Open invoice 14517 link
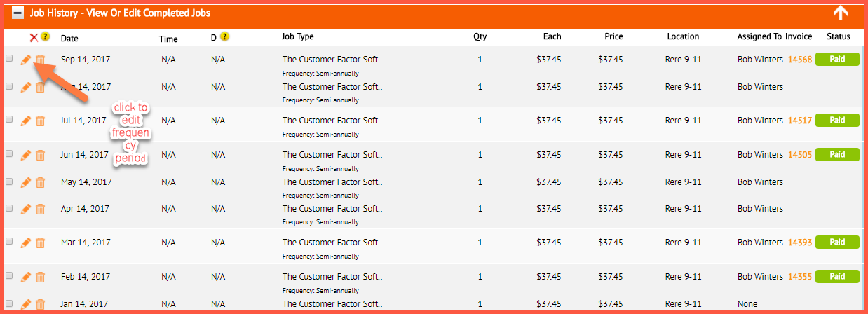Screen dimensions: 868x314 (x=800, y=121)
